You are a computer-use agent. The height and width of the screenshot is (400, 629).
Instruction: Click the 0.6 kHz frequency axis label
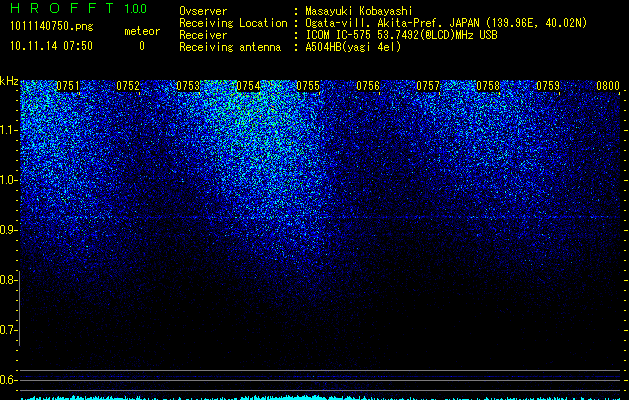coord(8,380)
